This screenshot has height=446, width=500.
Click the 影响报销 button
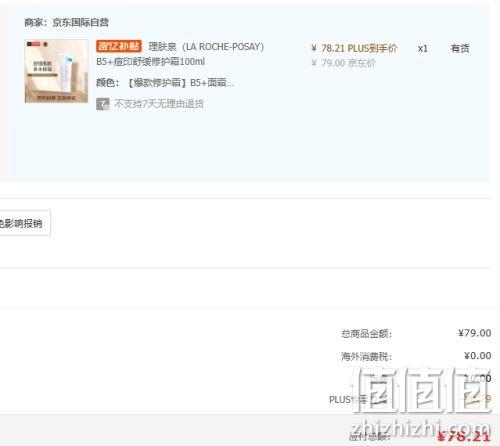coord(24,223)
